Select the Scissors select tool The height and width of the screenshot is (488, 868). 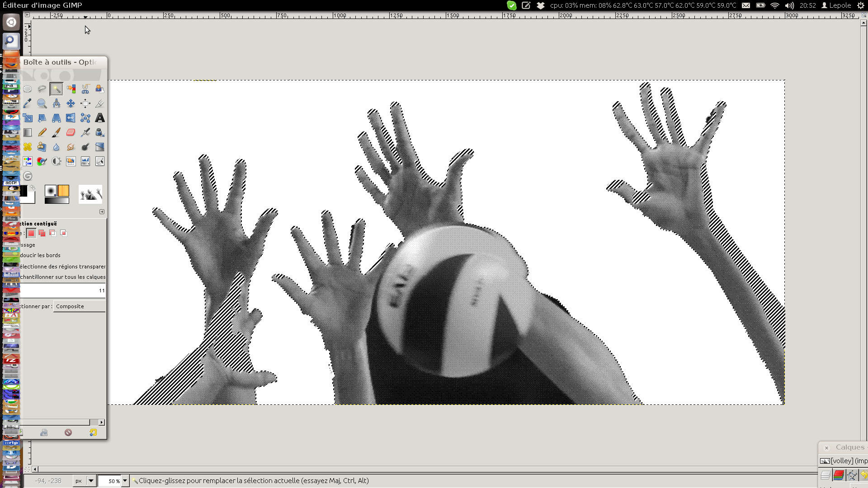85,89
